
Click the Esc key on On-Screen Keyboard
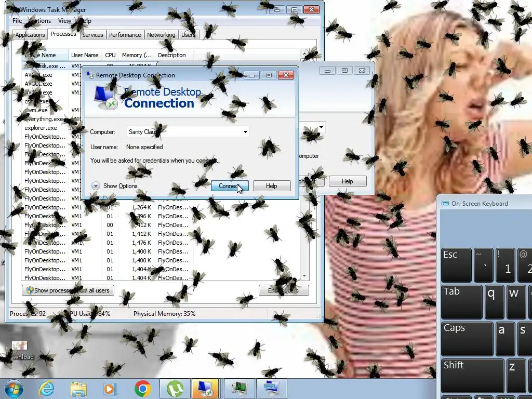click(x=456, y=265)
